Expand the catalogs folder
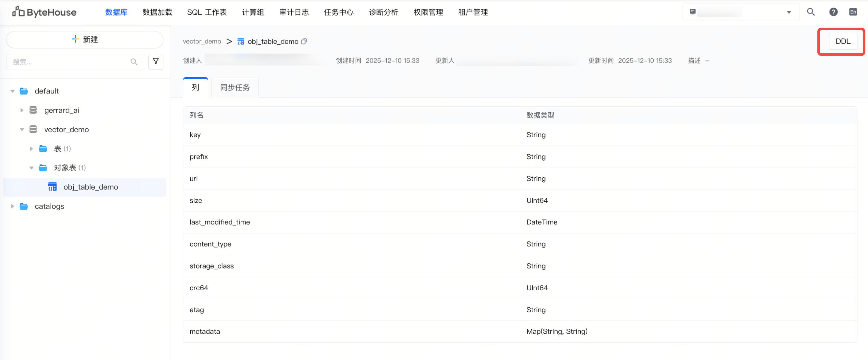The height and width of the screenshot is (360, 868). click(x=12, y=206)
